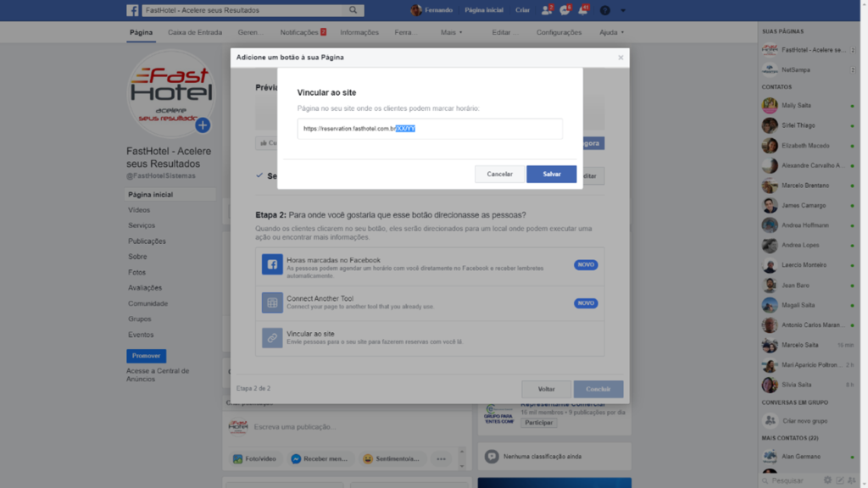Select the Vincular ao site link icon

pyautogui.click(x=272, y=337)
